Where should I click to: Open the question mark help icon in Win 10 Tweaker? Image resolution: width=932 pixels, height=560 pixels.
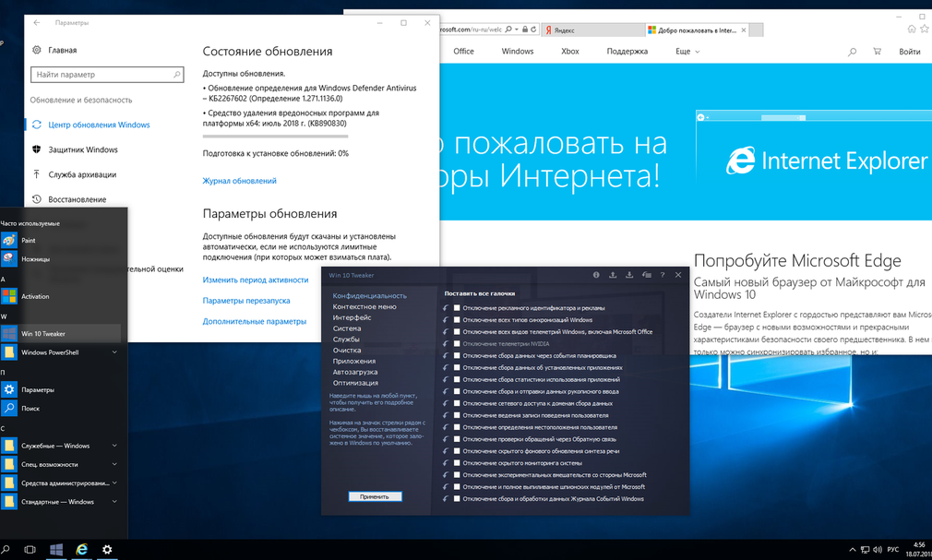click(663, 275)
